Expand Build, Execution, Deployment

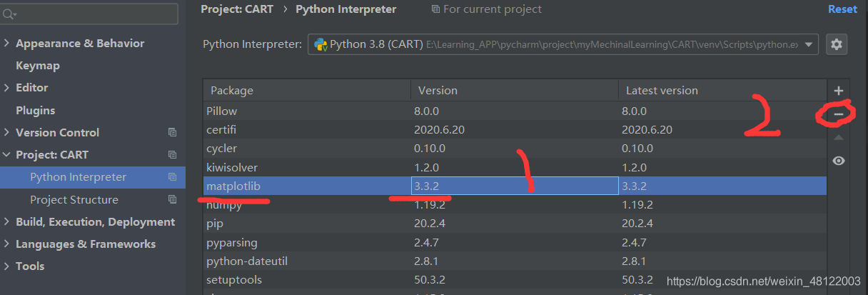tap(6, 221)
